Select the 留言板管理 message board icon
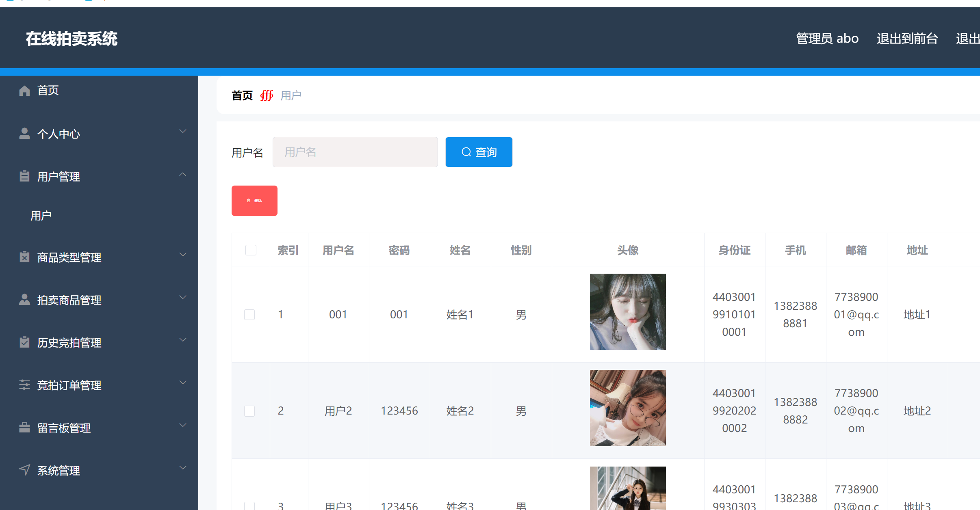The height and width of the screenshot is (510, 980). coord(24,428)
